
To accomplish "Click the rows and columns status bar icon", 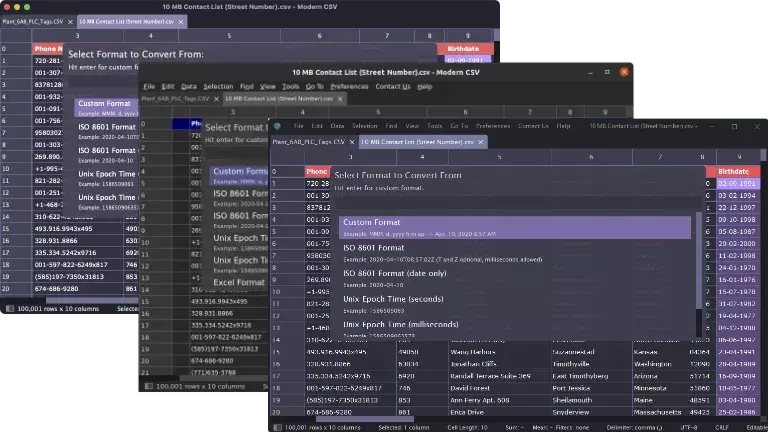I will (276, 426).
